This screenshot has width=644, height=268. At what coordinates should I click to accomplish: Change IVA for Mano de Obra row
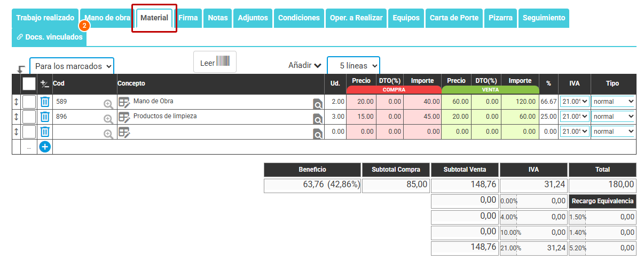click(574, 101)
